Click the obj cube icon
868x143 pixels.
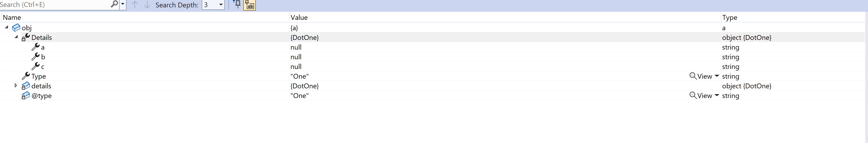tap(16, 28)
